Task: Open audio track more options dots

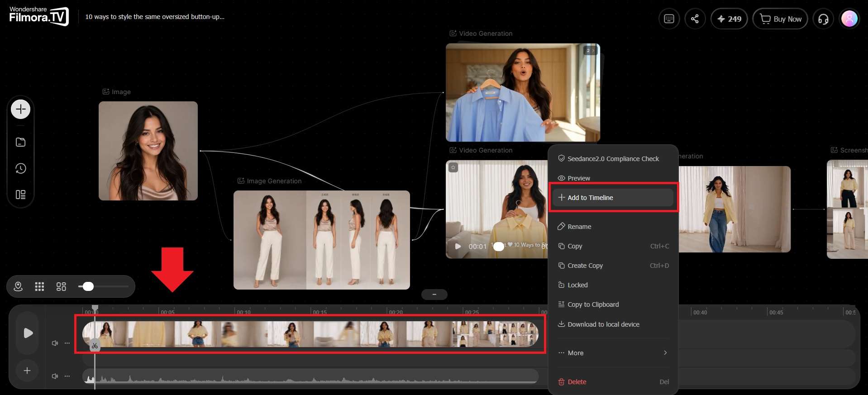Action: pos(67,376)
